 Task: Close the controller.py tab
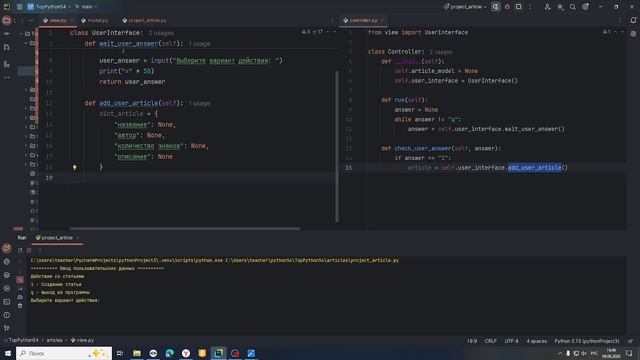[382, 20]
